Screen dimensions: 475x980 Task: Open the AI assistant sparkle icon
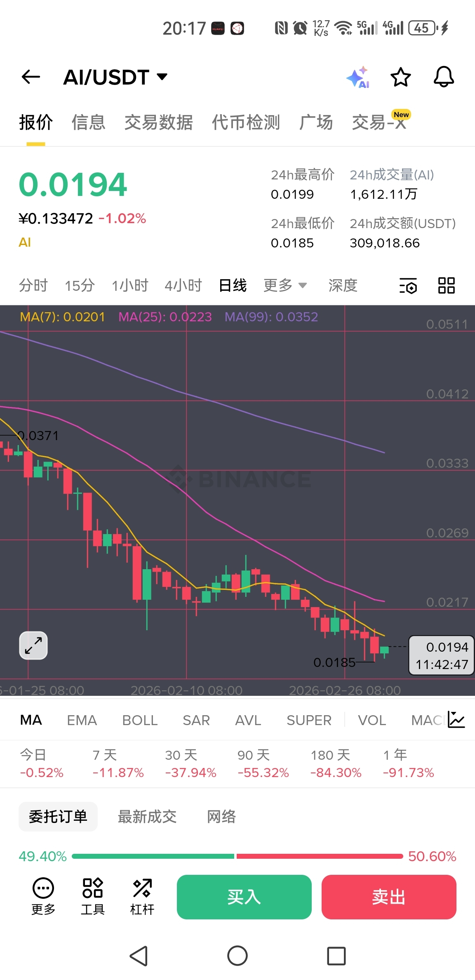click(x=358, y=77)
